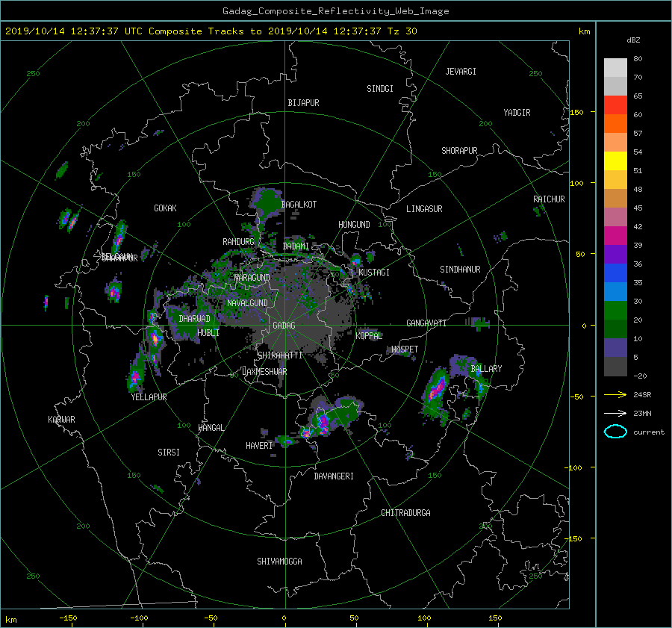Click the GANGAVATI city label
Viewport: 672px width, 628px height.
426,323
